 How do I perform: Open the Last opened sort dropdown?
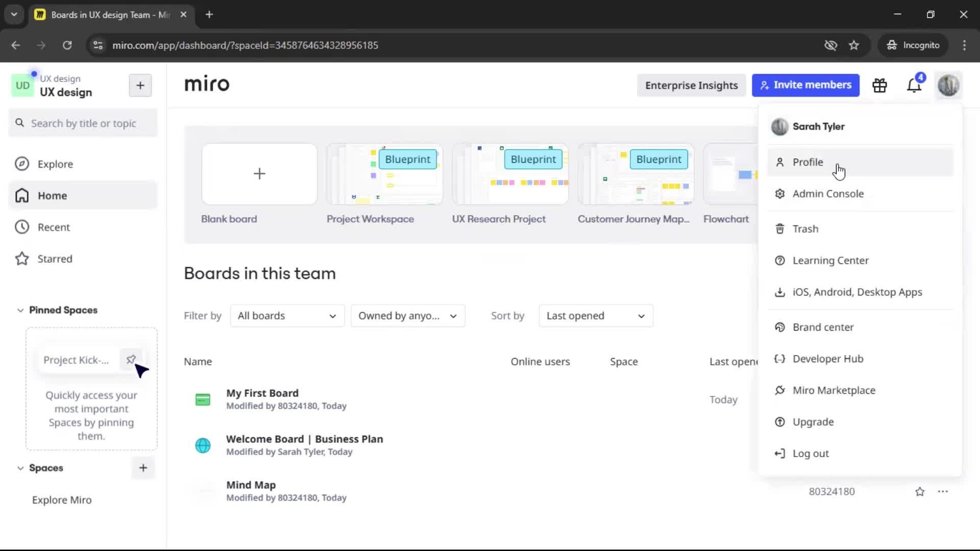click(x=596, y=316)
